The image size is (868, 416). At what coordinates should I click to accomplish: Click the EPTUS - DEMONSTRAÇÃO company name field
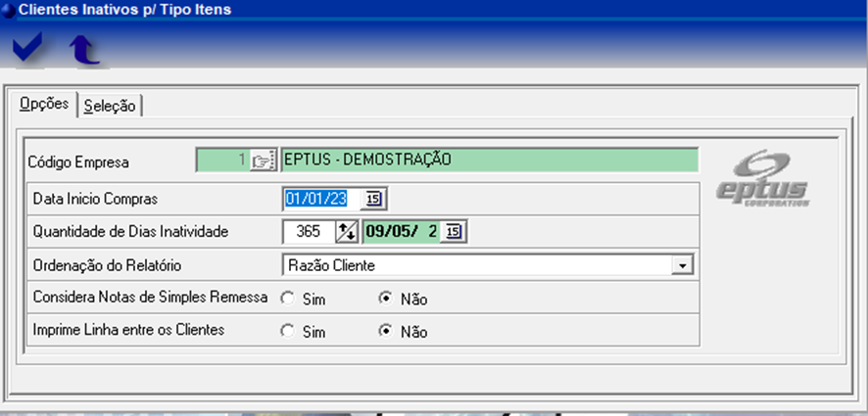coord(488,161)
